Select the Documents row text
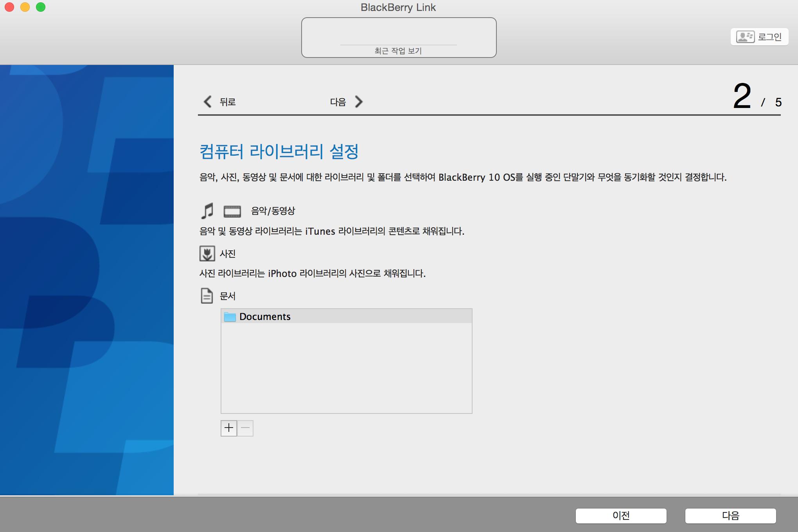798x532 pixels. (x=265, y=316)
